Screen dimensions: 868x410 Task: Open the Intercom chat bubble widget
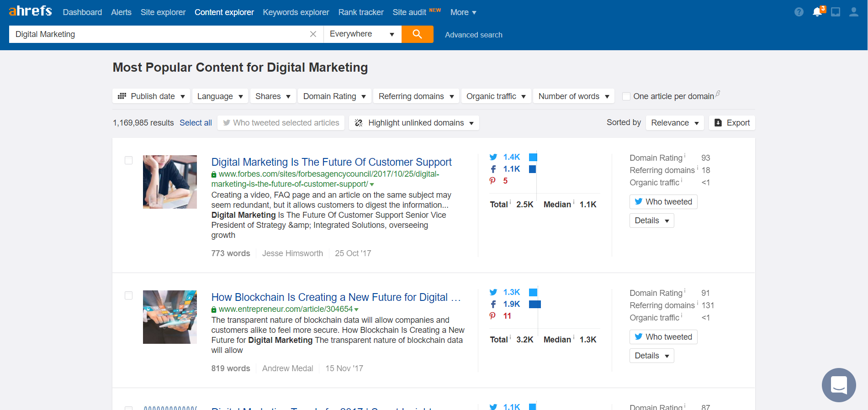point(838,384)
